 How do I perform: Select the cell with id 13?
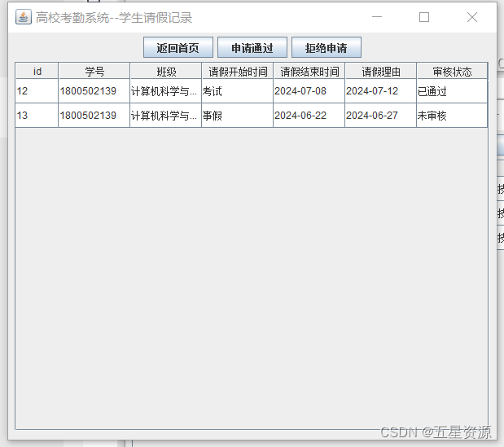[x=37, y=116]
